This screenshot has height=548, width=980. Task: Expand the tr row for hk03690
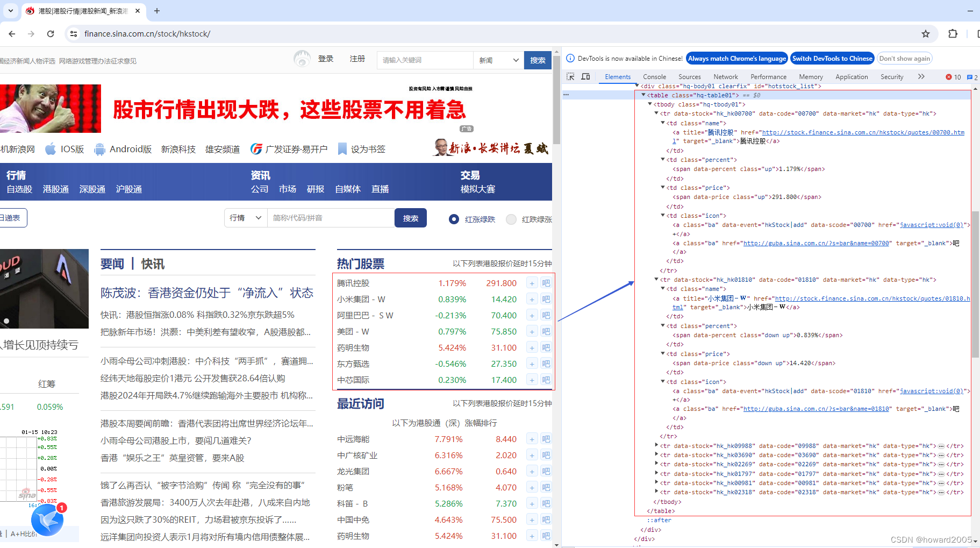(x=656, y=455)
